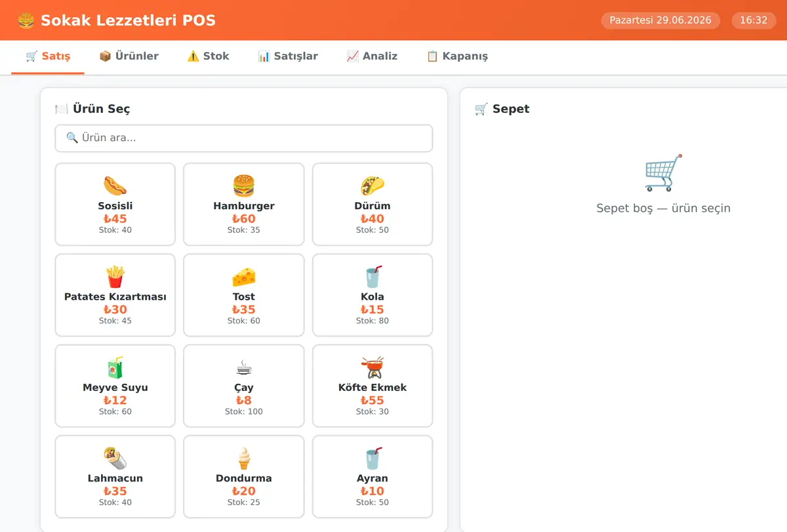Image resolution: width=787 pixels, height=532 pixels.
Task: Click the Sosisli price ₺45
Action: pos(115,219)
